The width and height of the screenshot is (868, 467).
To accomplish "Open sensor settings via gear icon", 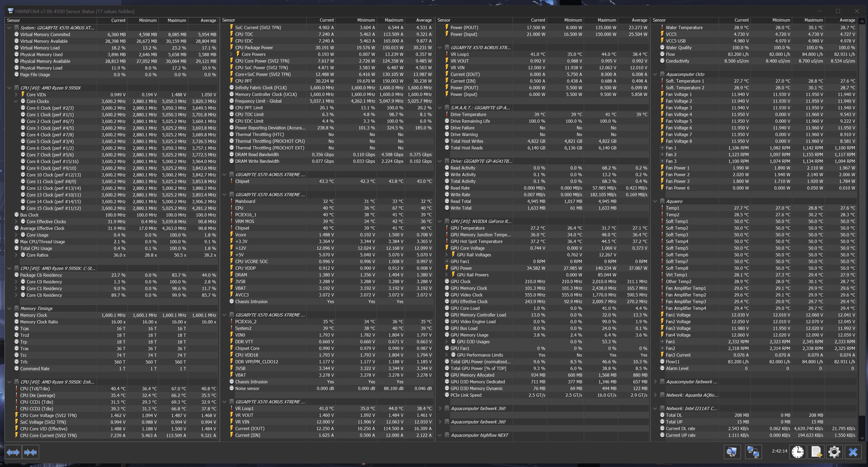I will coord(834,452).
